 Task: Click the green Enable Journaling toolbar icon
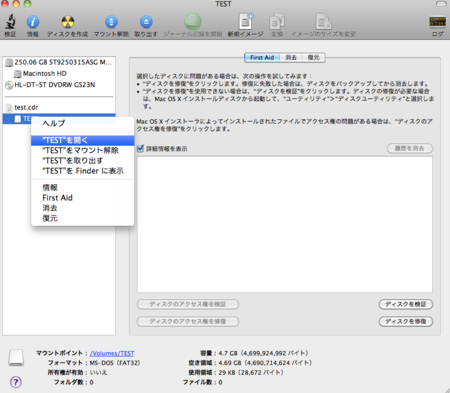point(193,22)
